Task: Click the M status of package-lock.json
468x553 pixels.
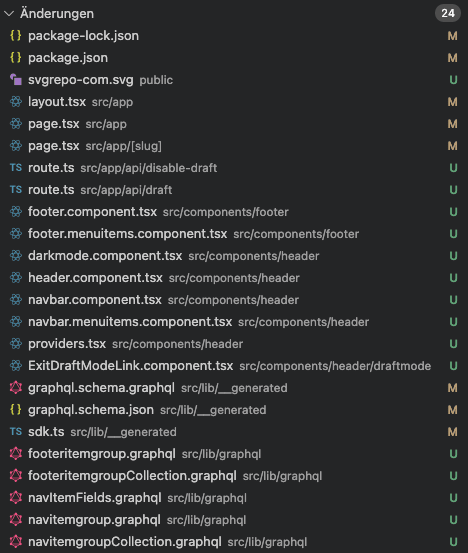Action: point(452,36)
